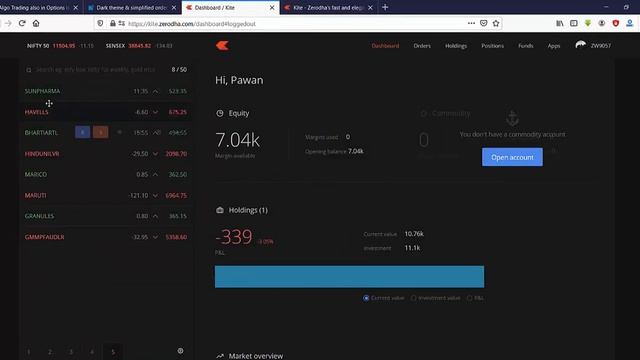The height and width of the screenshot is (360, 640).
Task: Switch to watchlist page 4
Action: pyautogui.click(x=92, y=351)
